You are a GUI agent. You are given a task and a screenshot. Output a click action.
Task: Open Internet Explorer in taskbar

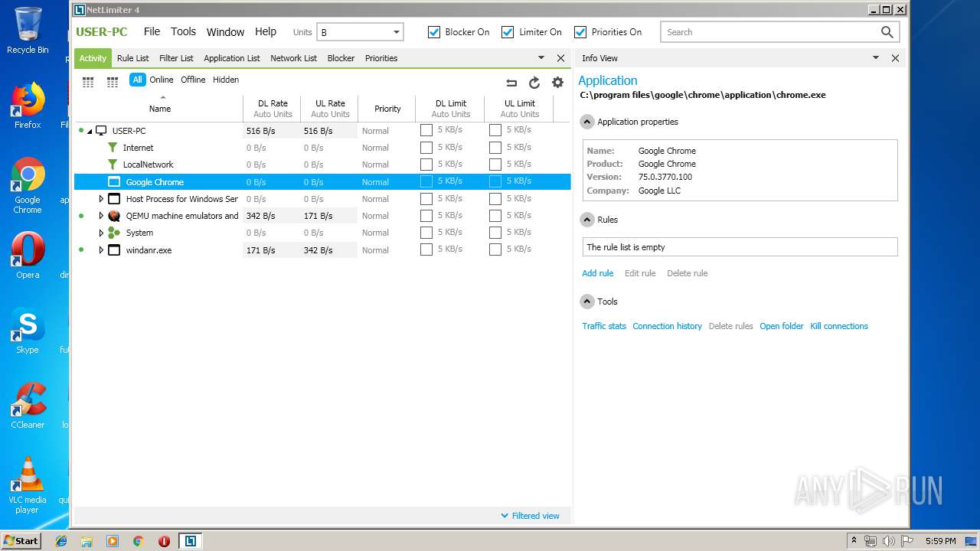click(x=61, y=541)
